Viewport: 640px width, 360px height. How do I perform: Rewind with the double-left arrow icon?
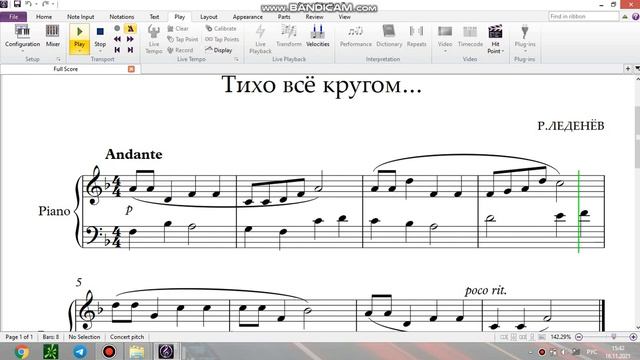click(x=117, y=39)
